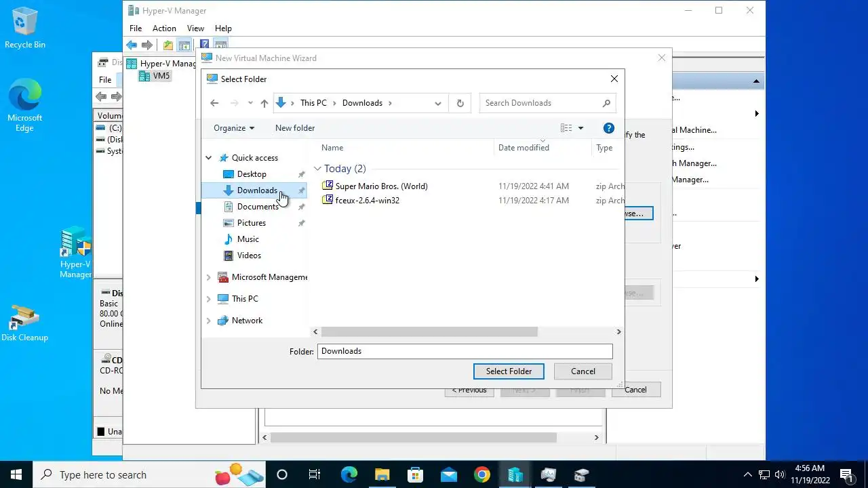Open Edge from the taskbar

click(349, 474)
